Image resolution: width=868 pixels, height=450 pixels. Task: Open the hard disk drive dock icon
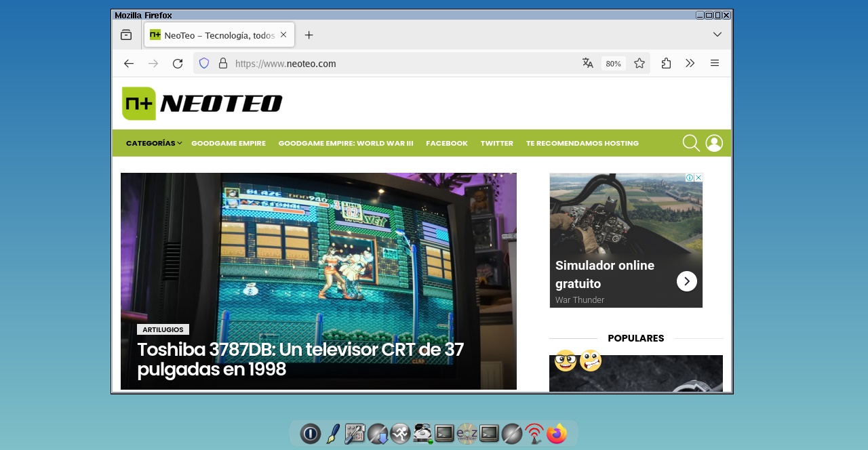click(x=422, y=433)
